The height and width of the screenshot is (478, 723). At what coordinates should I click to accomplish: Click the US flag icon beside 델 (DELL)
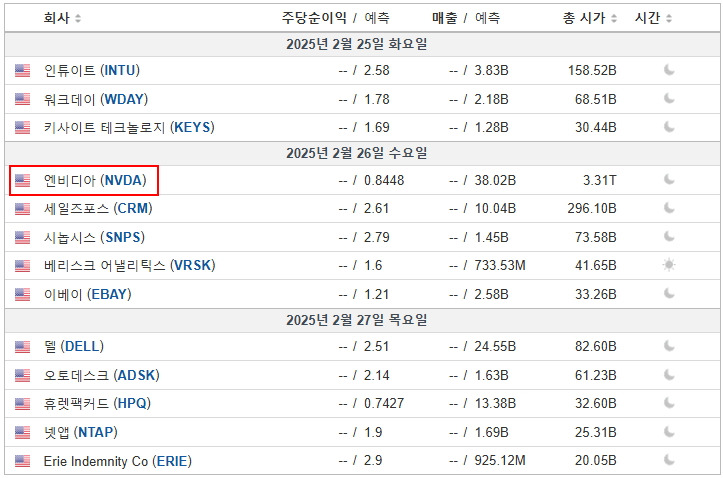pos(22,347)
